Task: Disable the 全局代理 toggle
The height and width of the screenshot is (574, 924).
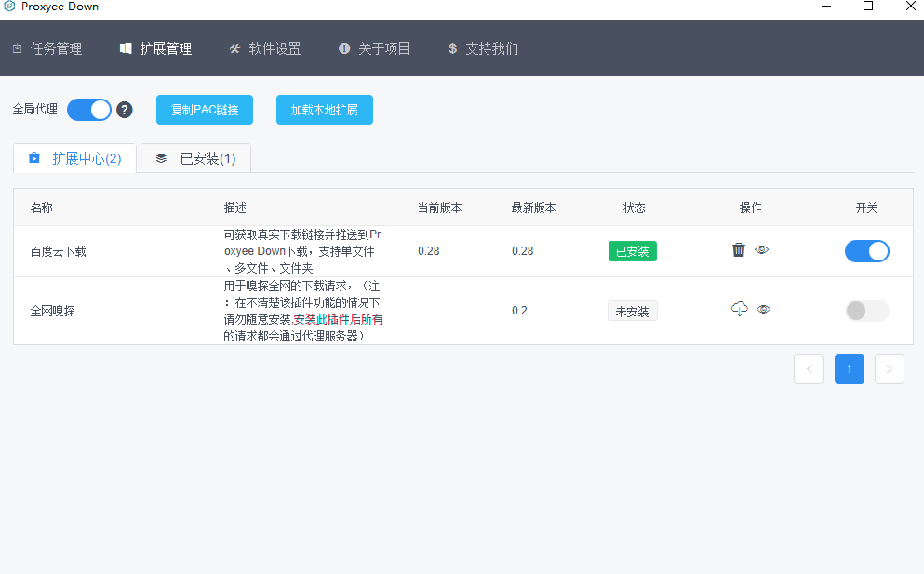Action: click(x=89, y=109)
